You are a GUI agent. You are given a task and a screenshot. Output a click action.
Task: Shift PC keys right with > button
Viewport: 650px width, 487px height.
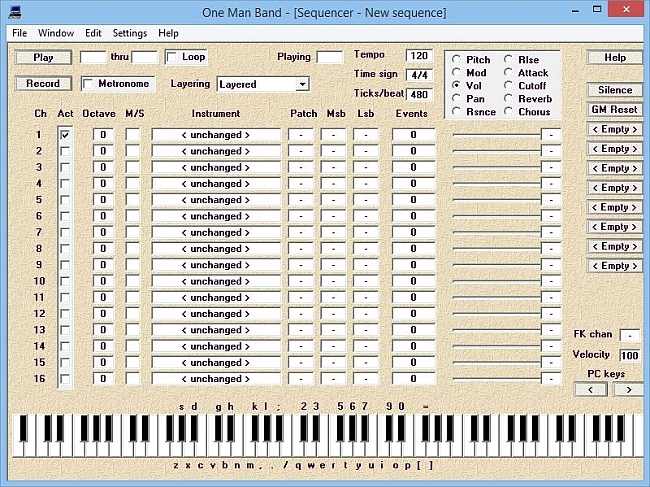628,390
